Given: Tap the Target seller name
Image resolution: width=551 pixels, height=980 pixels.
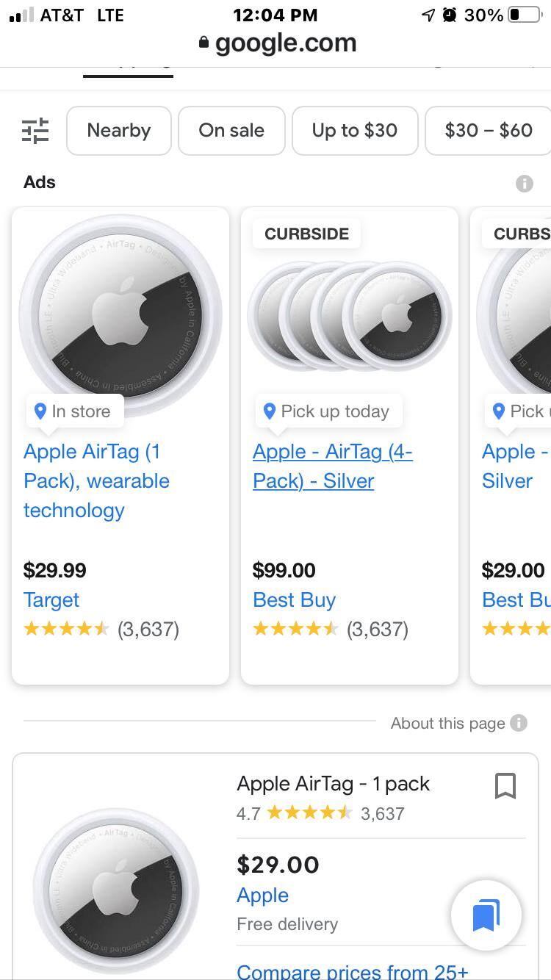Looking at the screenshot, I should (51, 600).
